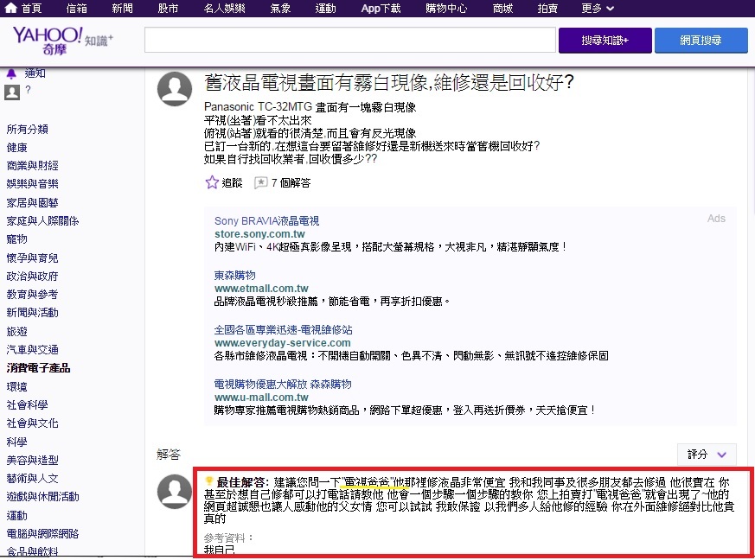This screenshot has width=755, height=560.
Task: Open the 美容與造型 category
Action: click(x=32, y=460)
